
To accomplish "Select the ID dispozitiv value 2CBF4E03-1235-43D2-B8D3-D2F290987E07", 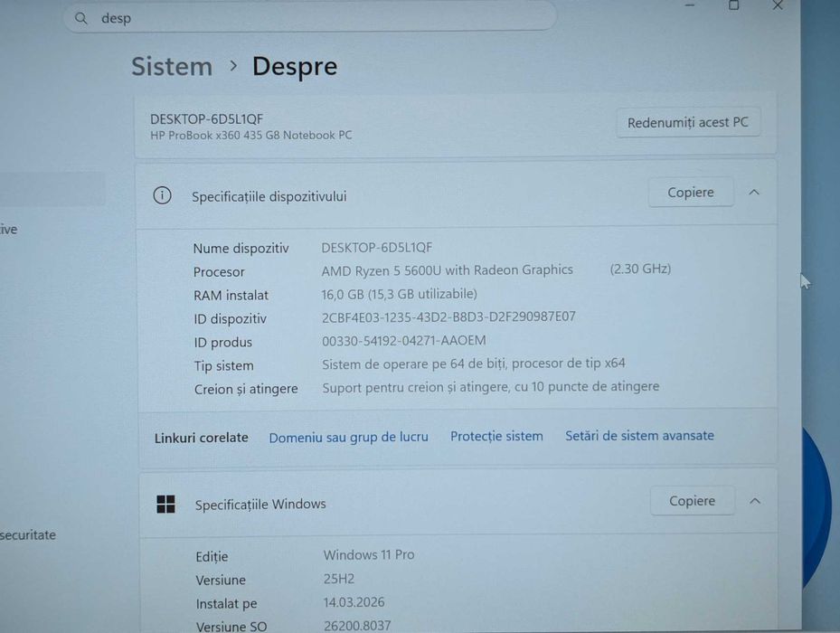I will (448, 316).
